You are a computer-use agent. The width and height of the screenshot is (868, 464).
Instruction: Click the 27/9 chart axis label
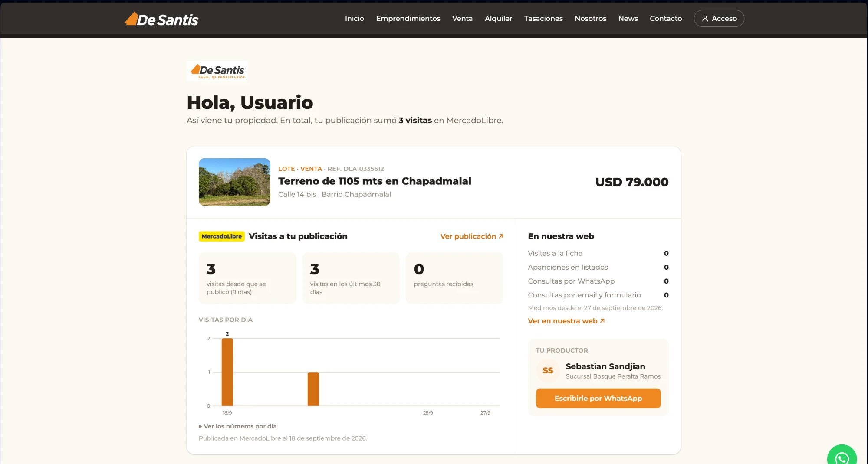[x=485, y=413]
